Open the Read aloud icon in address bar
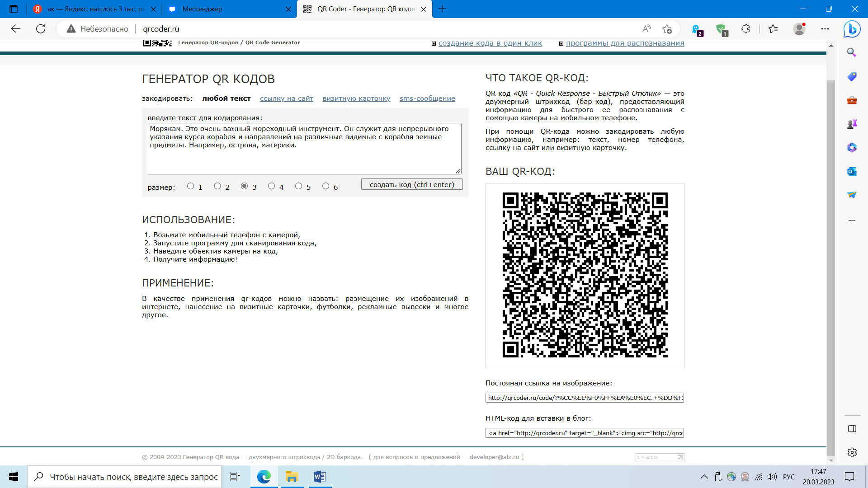 tap(647, 29)
